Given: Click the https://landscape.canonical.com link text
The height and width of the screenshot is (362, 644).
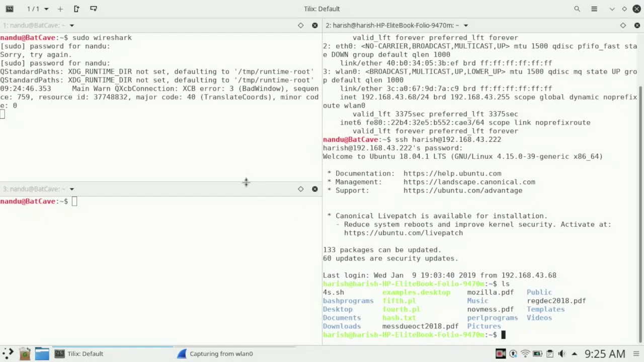Looking at the screenshot, I should [x=469, y=182].
